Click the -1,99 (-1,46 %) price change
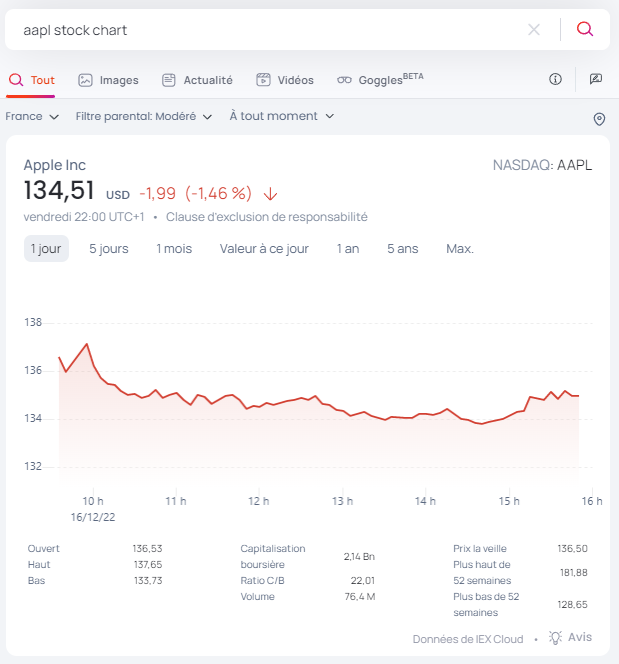Screen dimensions: 619x664 tap(196, 194)
